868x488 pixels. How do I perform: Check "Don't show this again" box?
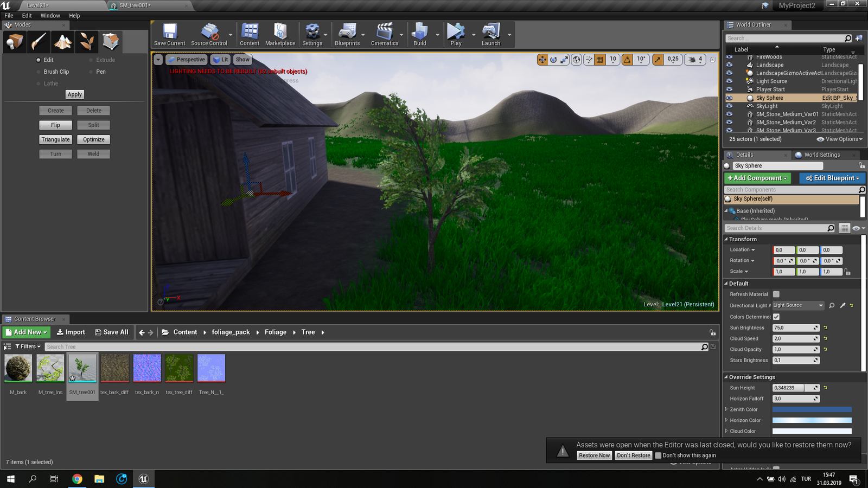tap(659, 455)
